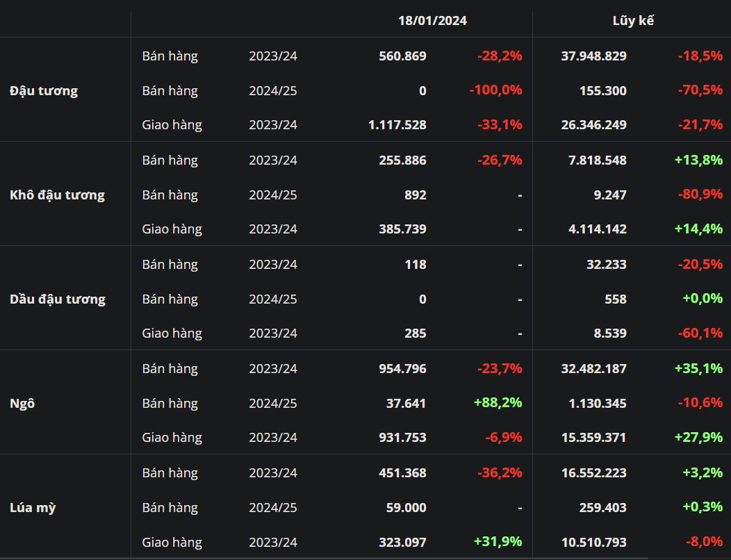Click the 18/01/2024 column header
This screenshot has width=731, height=560.
tap(432, 21)
